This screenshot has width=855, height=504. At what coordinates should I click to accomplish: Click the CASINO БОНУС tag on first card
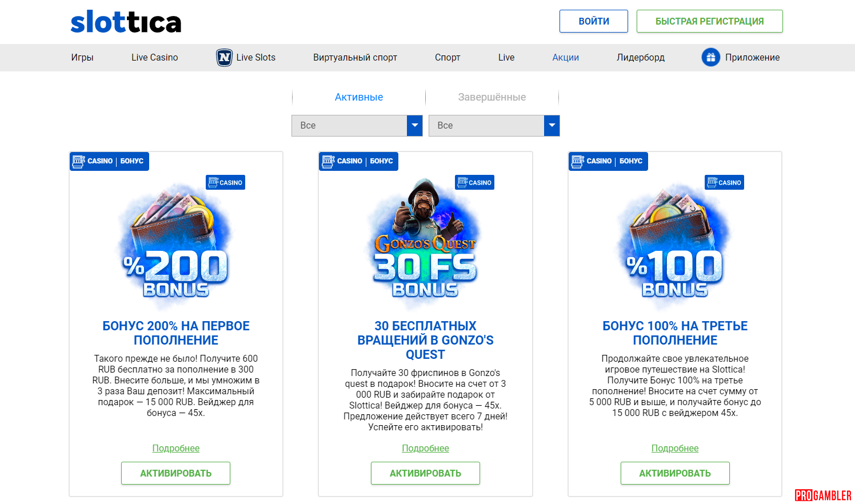tap(109, 162)
